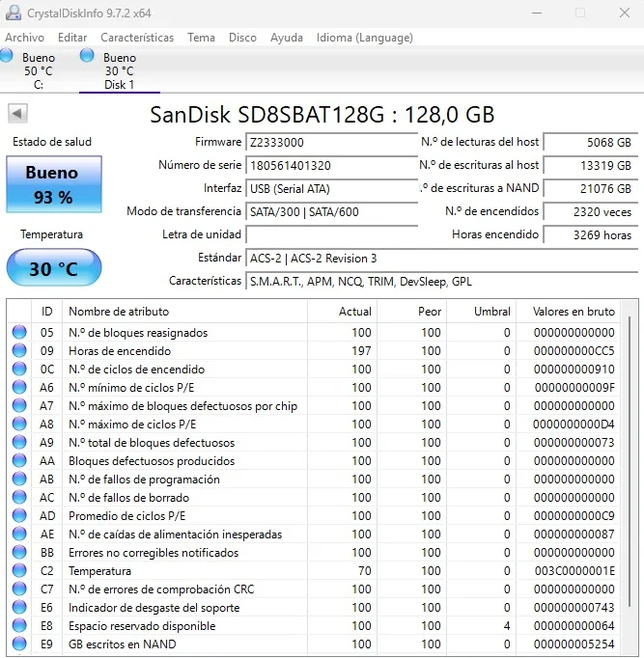The width and height of the screenshot is (644, 658).
Task: Open the Características menu
Action: click(137, 38)
